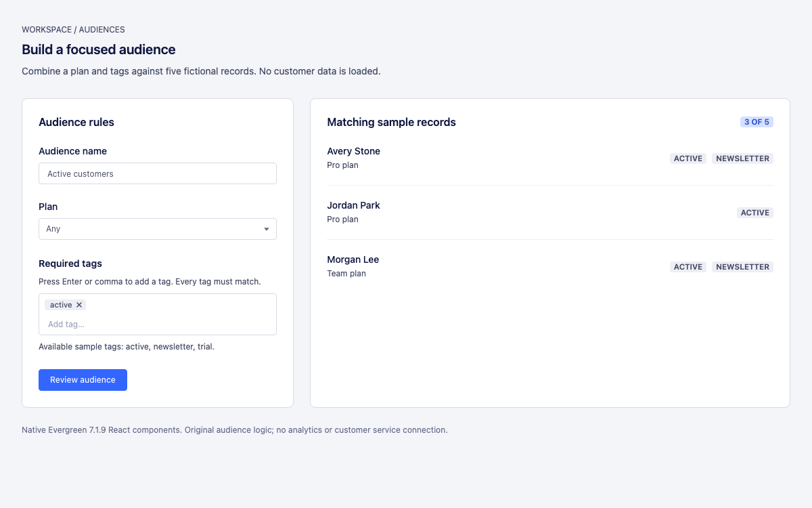Click the Press Enter or comma hint

tap(150, 281)
